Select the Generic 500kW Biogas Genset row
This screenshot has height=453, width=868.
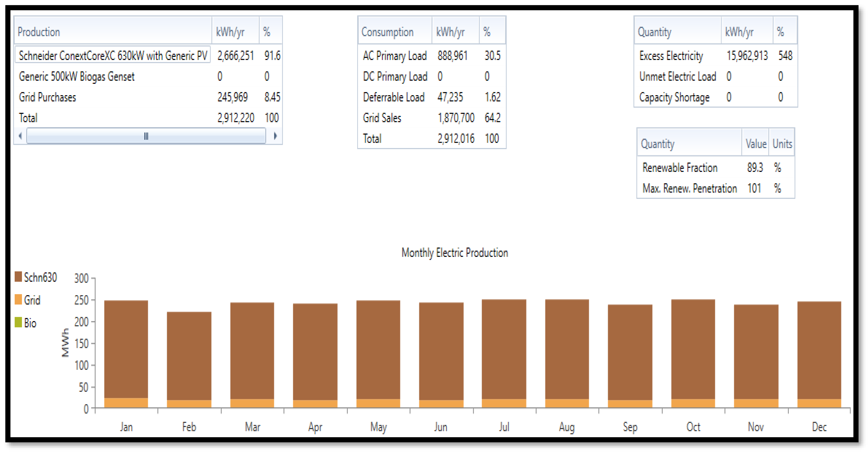[x=77, y=77]
